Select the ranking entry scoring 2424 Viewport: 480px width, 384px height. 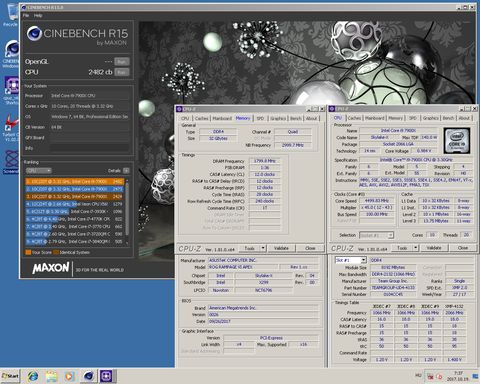coord(75,196)
